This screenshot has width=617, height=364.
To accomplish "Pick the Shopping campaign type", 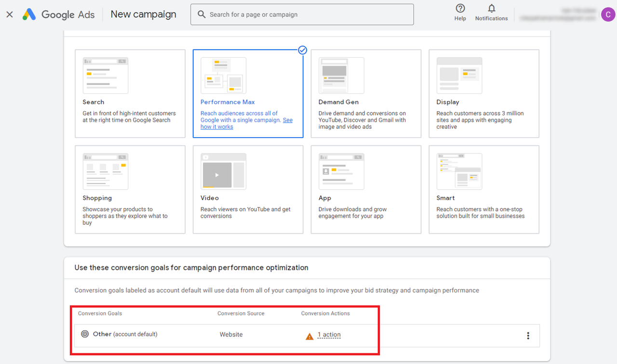I will (130, 190).
